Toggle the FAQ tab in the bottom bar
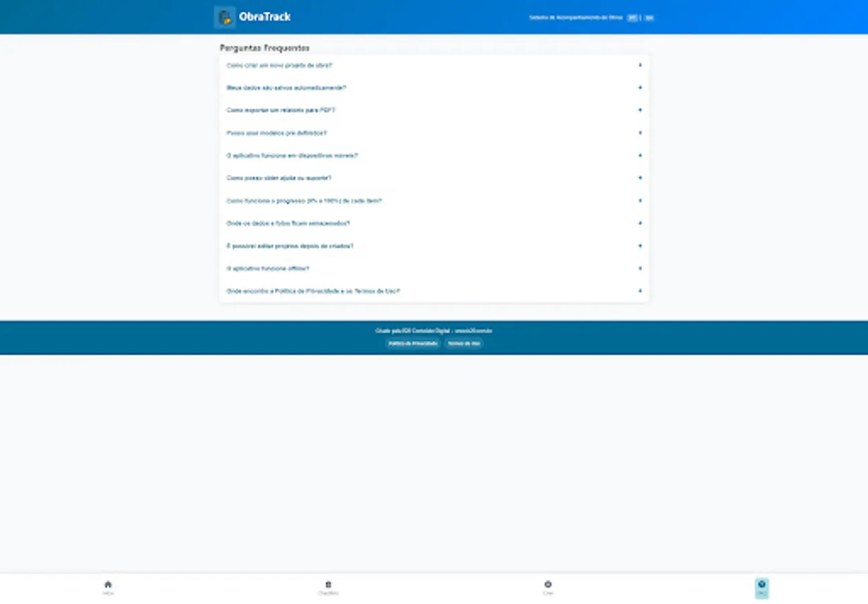This screenshot has height=604, width=868. tap(761, 587)
